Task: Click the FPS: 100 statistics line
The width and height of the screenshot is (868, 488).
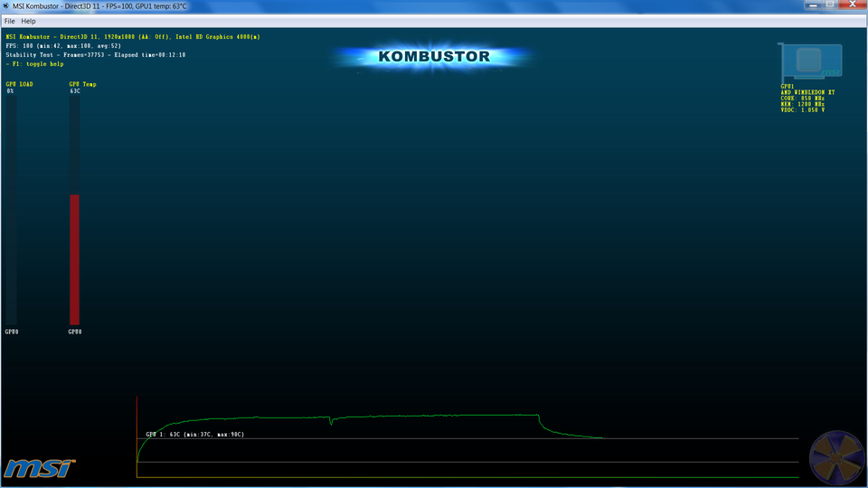Action: point(63,46)
